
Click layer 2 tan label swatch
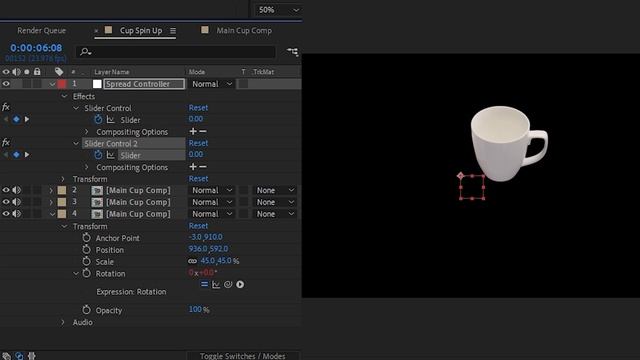[62, 190]
